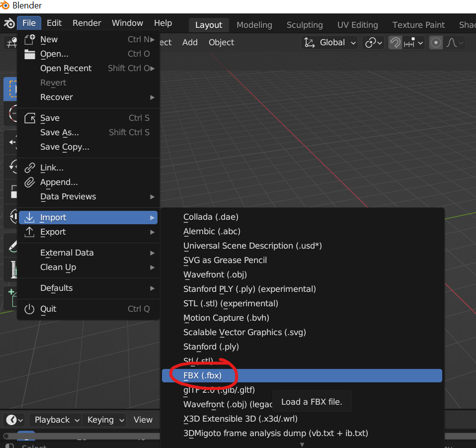
Task: Select Motion Capture (.bvh) import
Action: [302, 318]
